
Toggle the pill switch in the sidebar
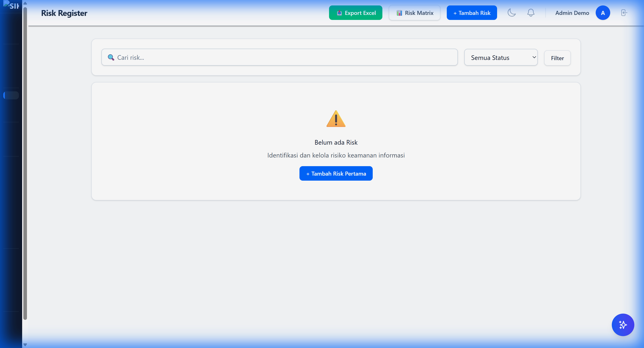(11, 95)
